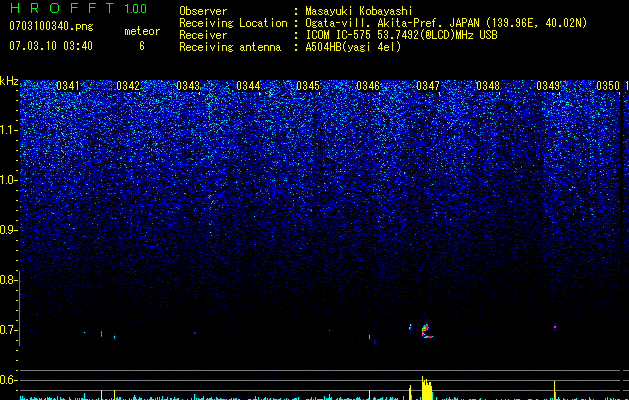629x400 pixels.
Task: Click receiver value ICOM IC-575 53.7492 MHz
Action: [x=401, y=35]
